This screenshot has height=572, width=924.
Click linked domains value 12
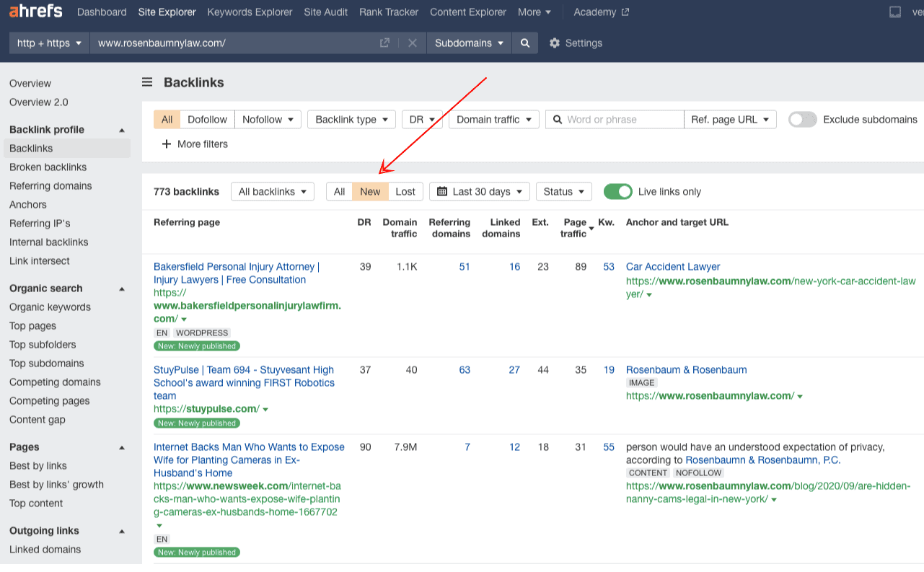pyautogui.click(x=514, y=447)
